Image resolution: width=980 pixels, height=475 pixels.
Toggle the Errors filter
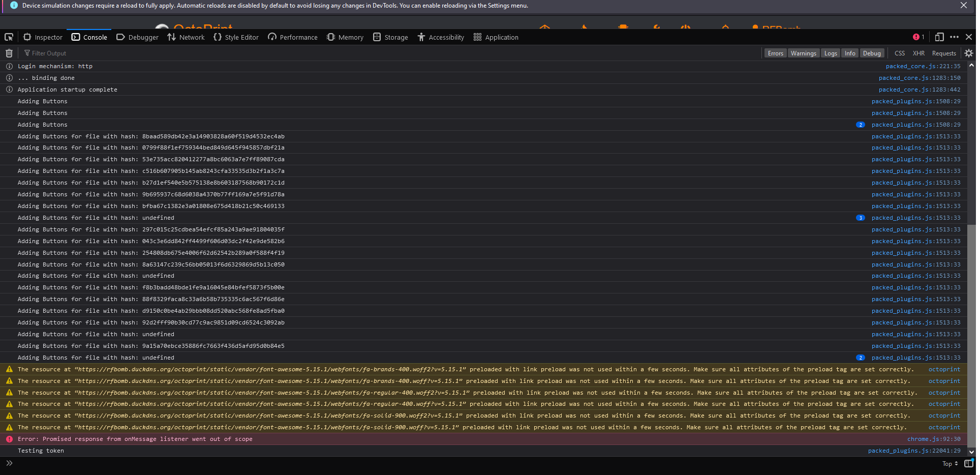coord(775,53)
